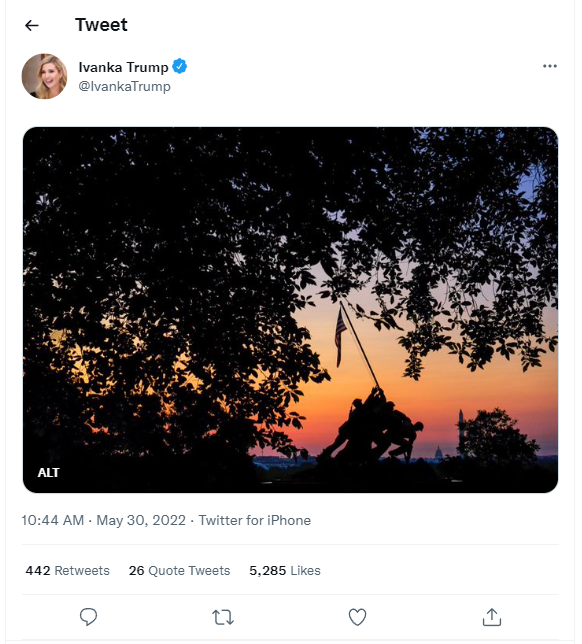Open the three-dot more options menu

pos(550,66)
